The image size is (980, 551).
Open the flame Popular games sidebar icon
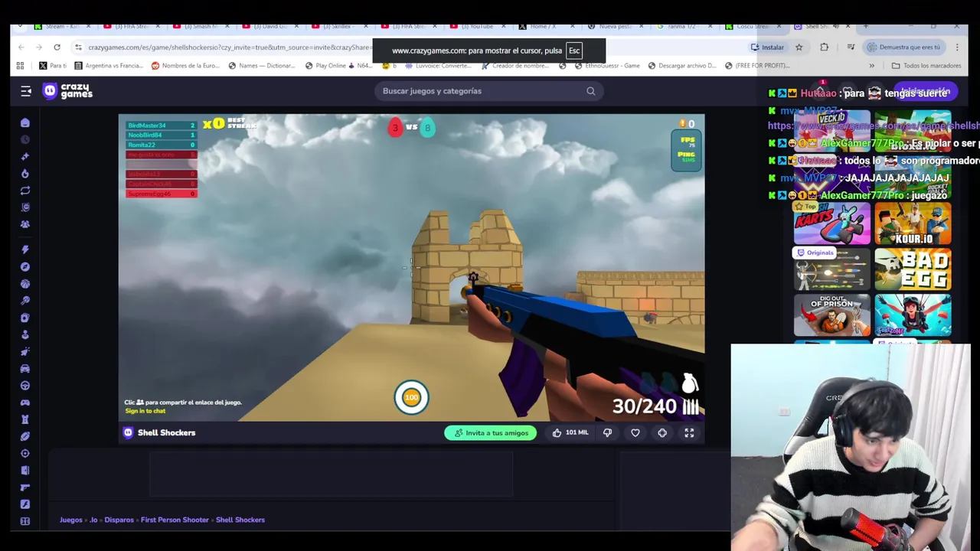tap(25, 174)
